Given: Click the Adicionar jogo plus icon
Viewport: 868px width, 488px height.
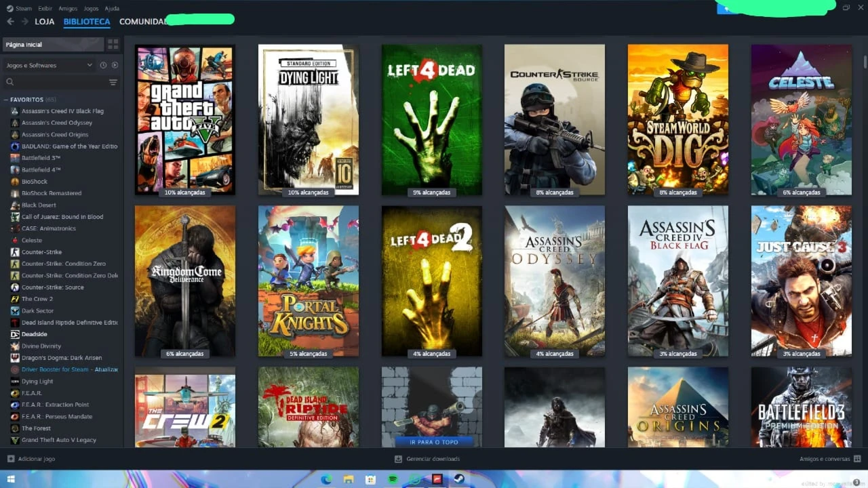Looking at the screenshot, I should [10, 459].
